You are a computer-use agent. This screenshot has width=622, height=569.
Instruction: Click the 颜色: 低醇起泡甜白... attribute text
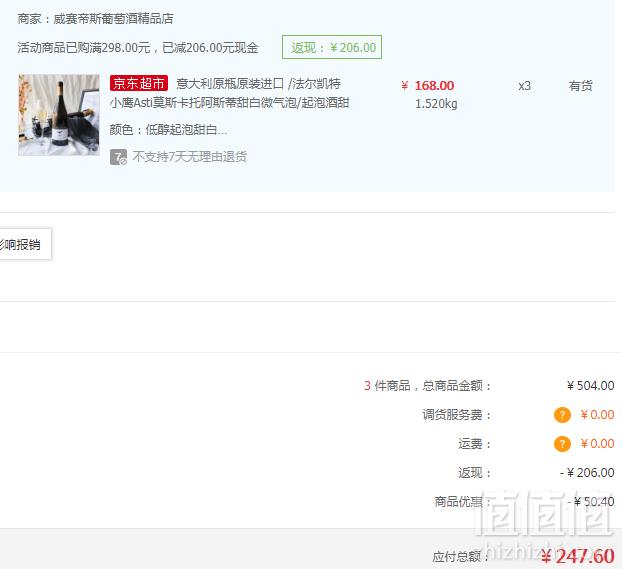(x=168, y=130)
